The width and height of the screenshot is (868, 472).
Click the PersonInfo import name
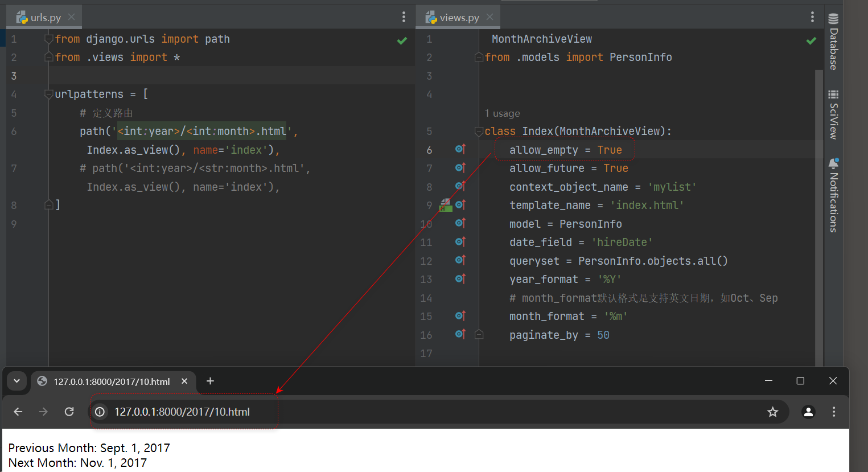coord(641,58)
